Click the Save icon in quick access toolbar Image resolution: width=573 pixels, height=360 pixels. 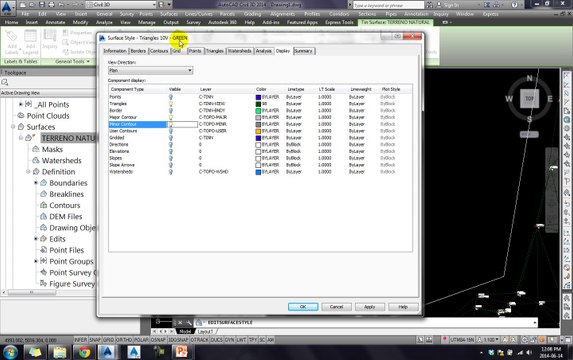coord(42,5)
